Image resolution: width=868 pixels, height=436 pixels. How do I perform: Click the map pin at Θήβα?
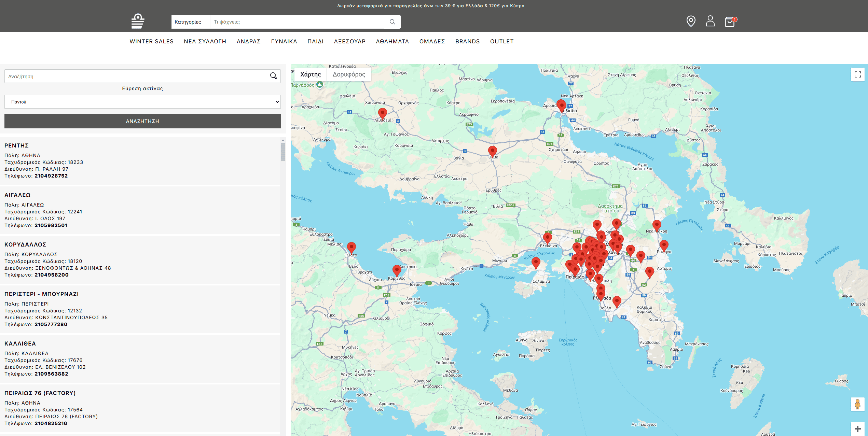click(x=492, y=152)
